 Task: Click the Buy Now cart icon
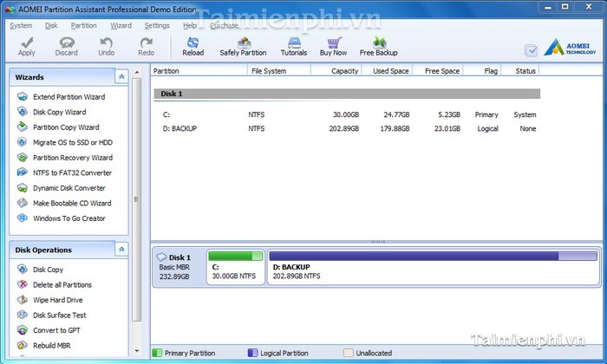334,42
